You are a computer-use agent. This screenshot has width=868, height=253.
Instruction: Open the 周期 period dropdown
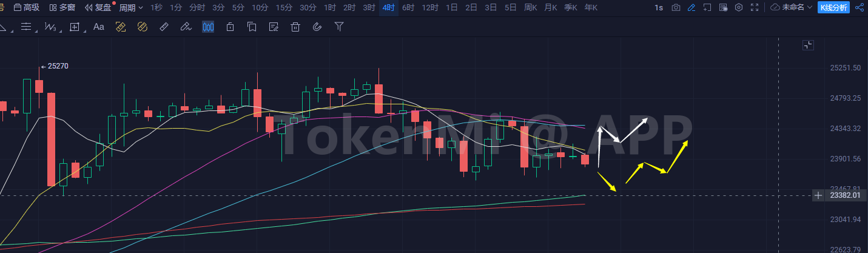coord(131,8)
